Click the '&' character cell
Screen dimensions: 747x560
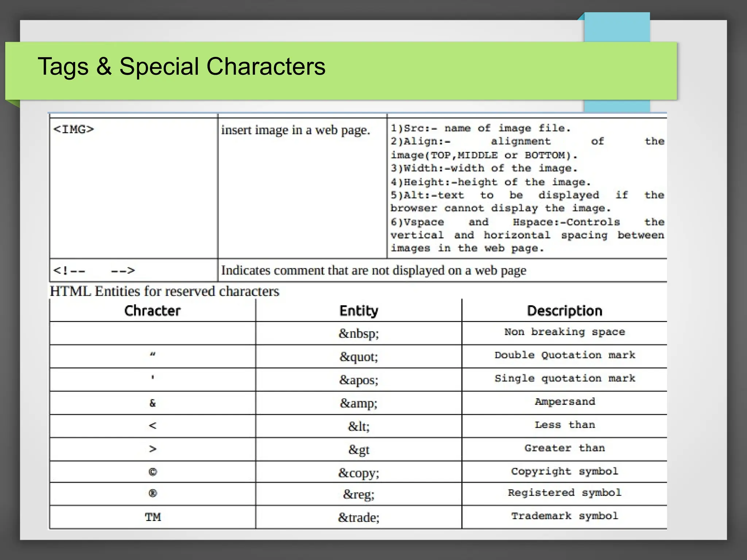tap(152, 403)
